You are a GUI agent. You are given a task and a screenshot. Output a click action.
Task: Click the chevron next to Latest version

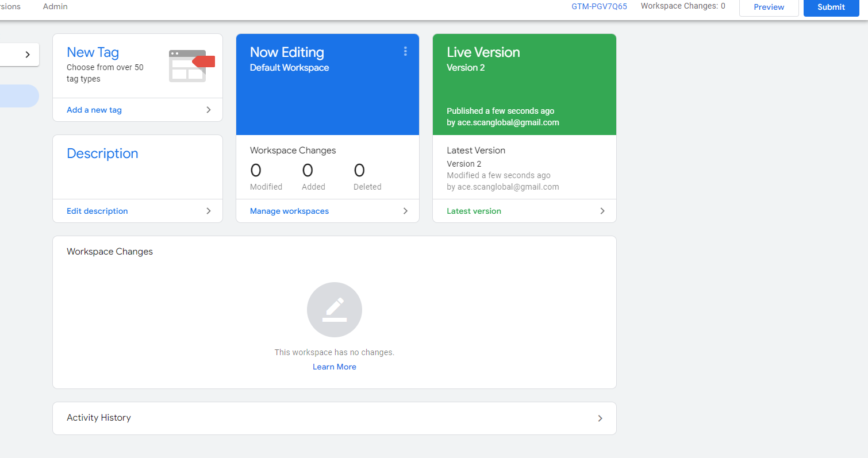(602, 211)
